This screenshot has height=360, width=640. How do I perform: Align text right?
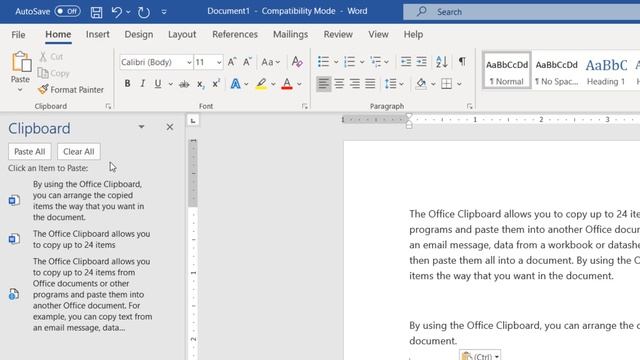point(355,84)
